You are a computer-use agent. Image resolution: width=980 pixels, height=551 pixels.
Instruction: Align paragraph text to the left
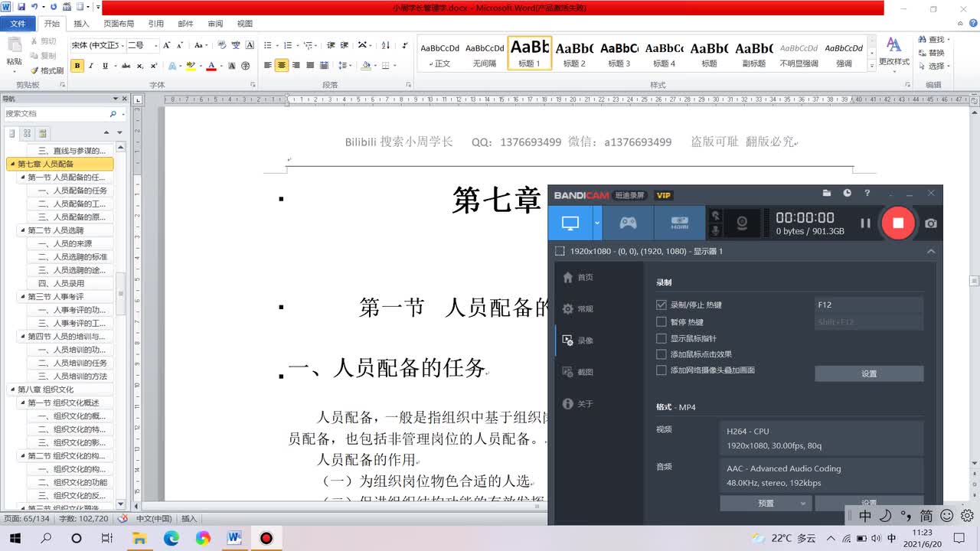coord(268,66)
